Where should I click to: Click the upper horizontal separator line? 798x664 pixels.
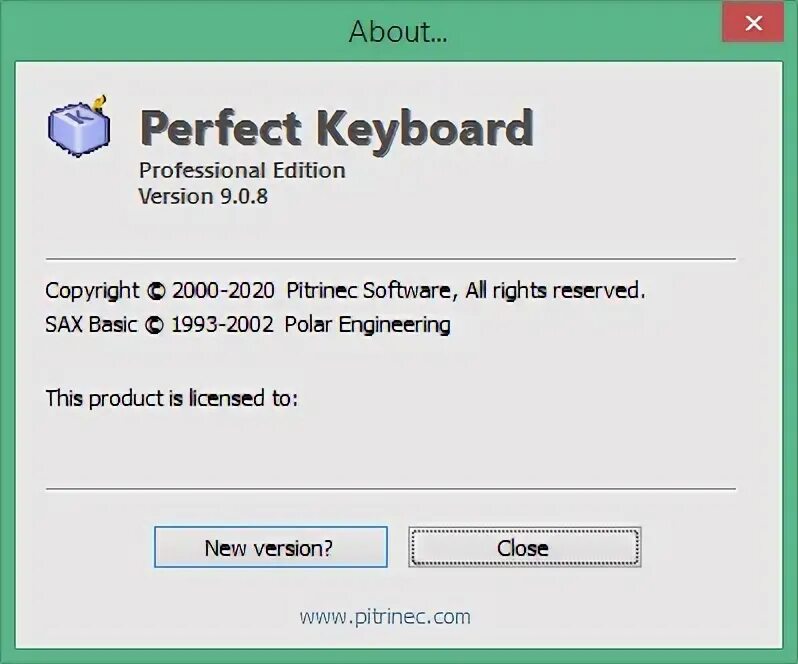click(x=391, y=259)
